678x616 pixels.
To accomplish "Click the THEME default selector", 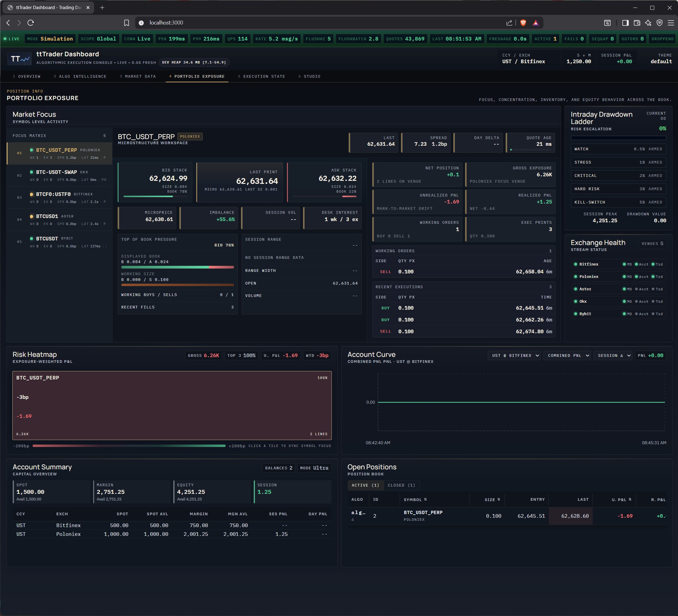I will [x=661, y=58].
